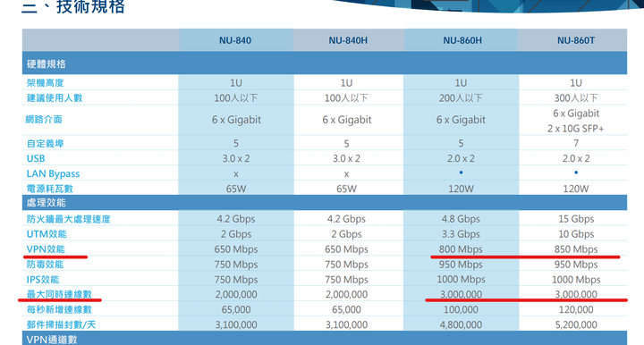The width and height of the screenshot is (644, 345).
Task: Select the 郵件掃描封數/天 row label
Action: coord(61,324)
